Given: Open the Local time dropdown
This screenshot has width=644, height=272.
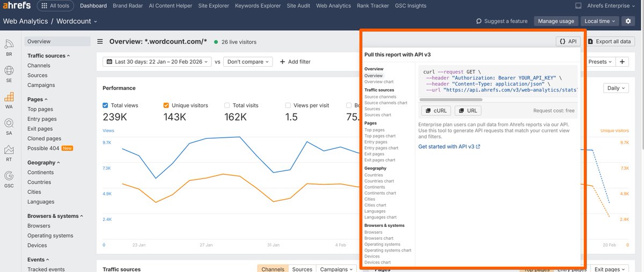Looking at the screenshot, I should tap(600, 21).
